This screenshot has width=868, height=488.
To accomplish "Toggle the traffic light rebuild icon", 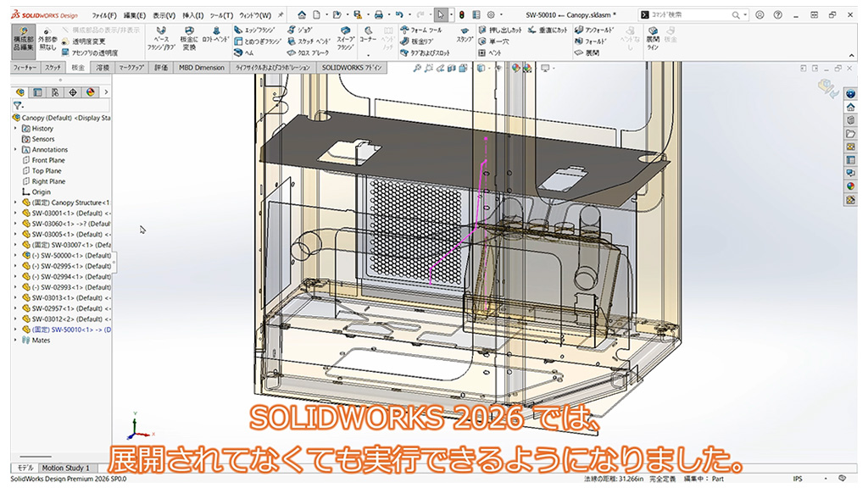I will point(461,14).
